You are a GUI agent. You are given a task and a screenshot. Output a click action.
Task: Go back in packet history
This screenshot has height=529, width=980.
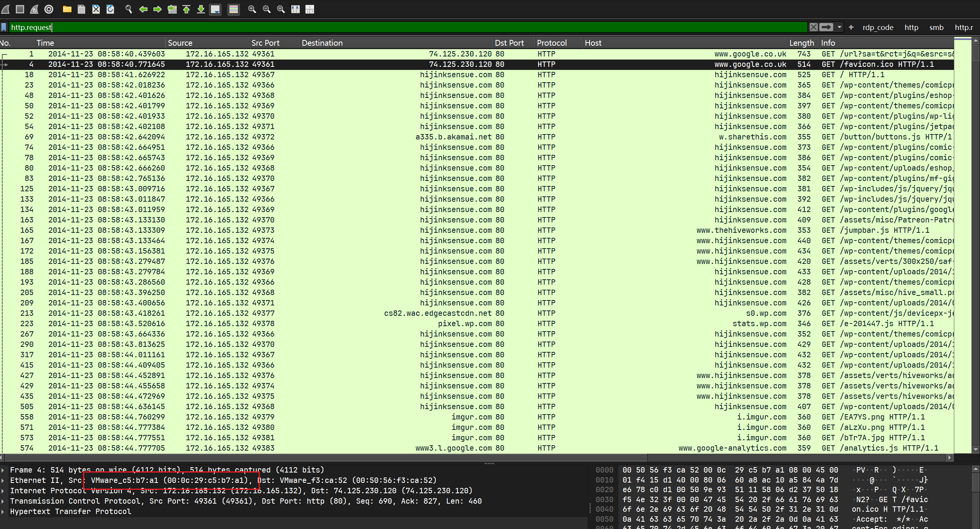click(x=143, y=9)
